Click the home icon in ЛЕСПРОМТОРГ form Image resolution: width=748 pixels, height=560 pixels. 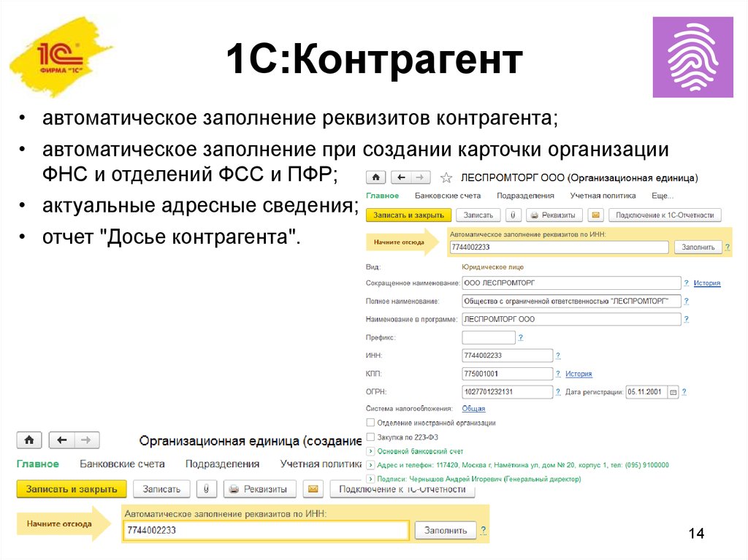tap(376, 177)
